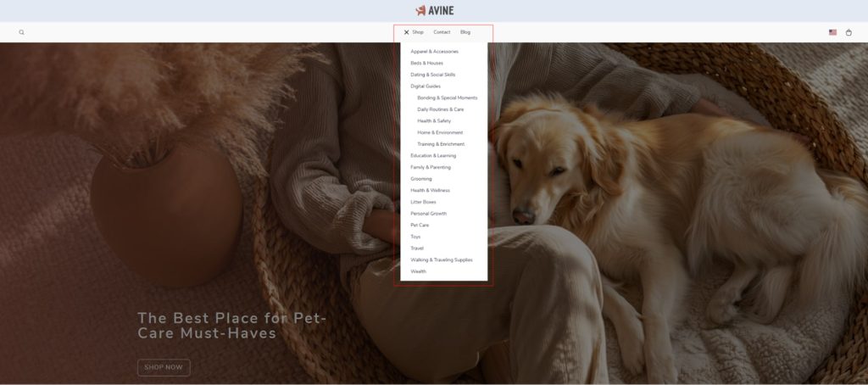Expand the Digital Guides category

tap(426, 86)
